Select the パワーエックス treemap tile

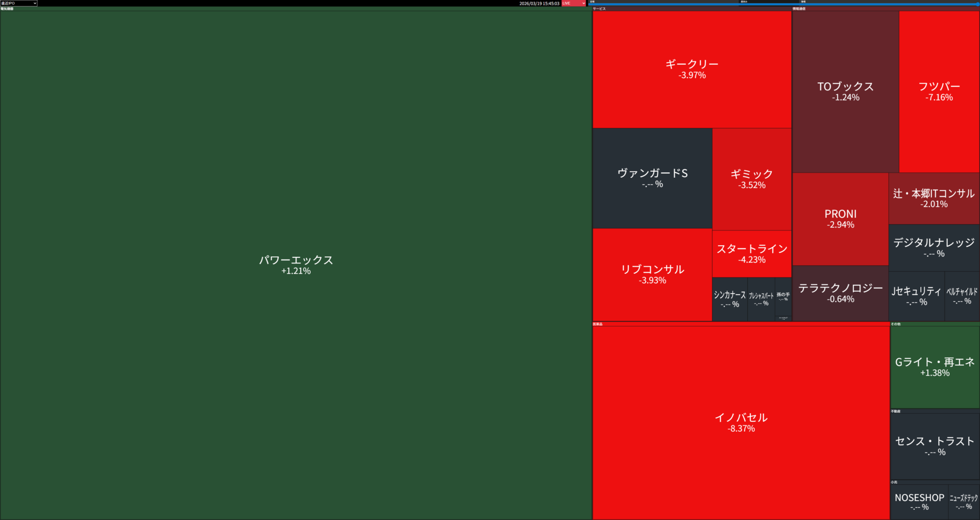[296, 265]
